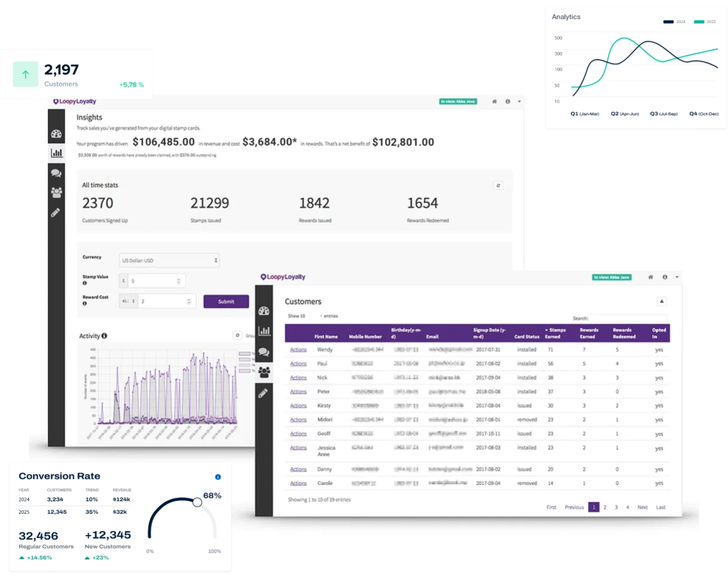Open the info icon next to Activity
728x583 pixels.
click(104, 336)
